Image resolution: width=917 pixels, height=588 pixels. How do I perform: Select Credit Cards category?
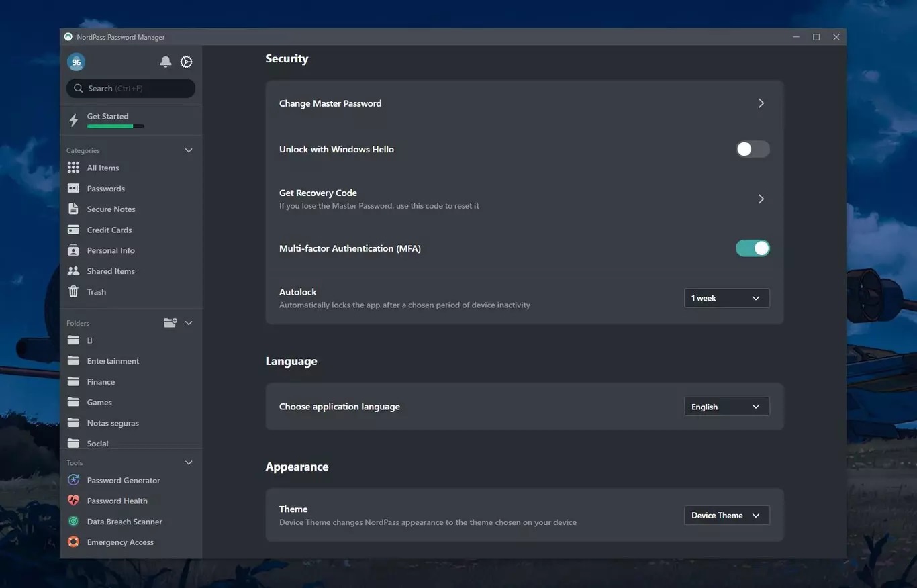tap(109, 230)
